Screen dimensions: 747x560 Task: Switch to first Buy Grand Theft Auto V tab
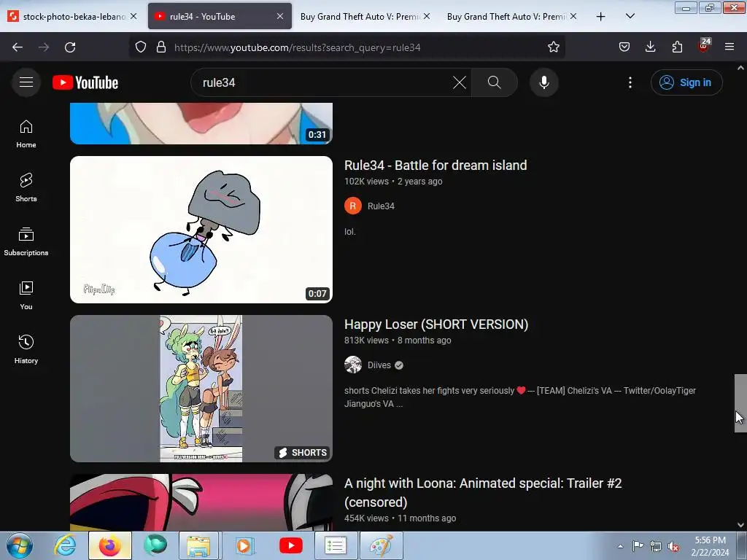[x=366, y=17]
